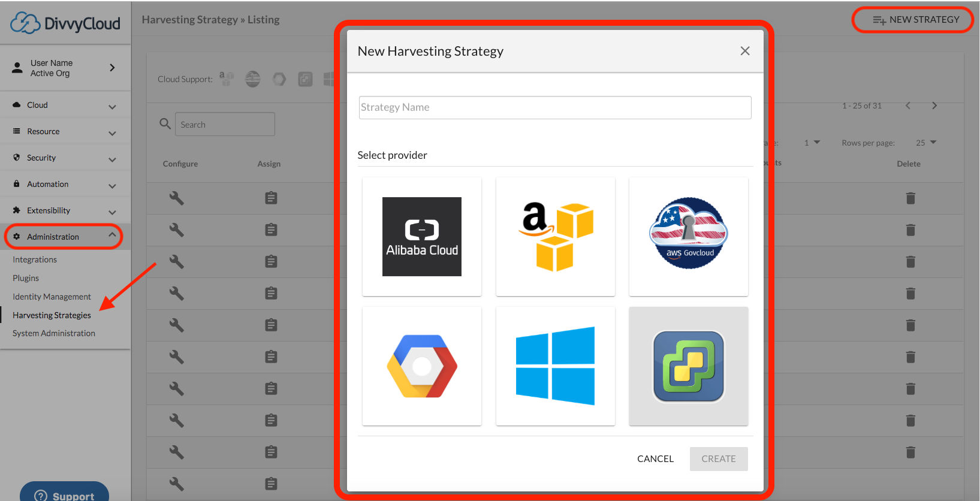The height and width of the screenshot is (501, 980).
Task: Go to the previous page of strategies
Action: click(908, 105)
